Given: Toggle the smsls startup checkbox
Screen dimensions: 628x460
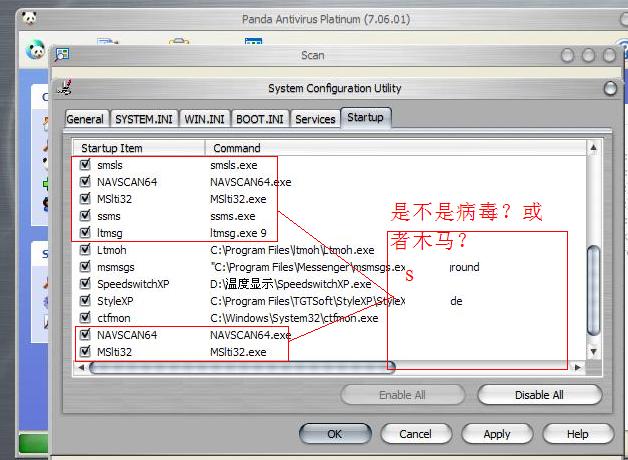Looking at the screenshot, I should [x=85, y=164].
